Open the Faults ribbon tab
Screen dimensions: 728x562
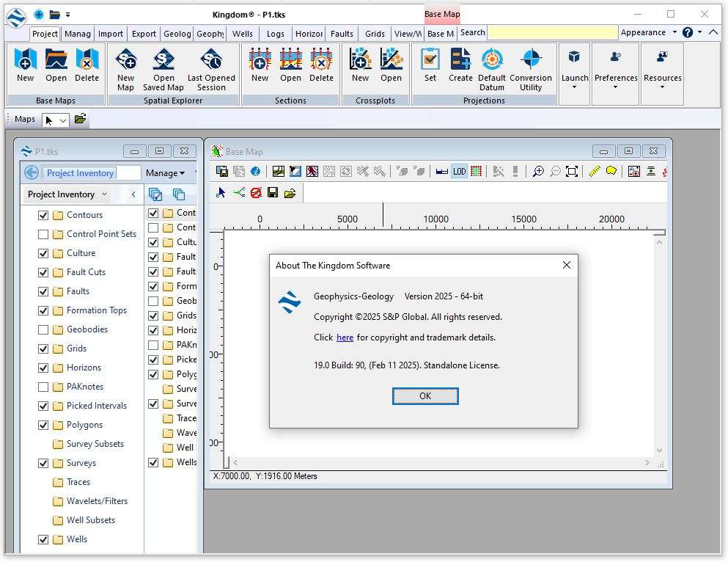click(342, 34)
